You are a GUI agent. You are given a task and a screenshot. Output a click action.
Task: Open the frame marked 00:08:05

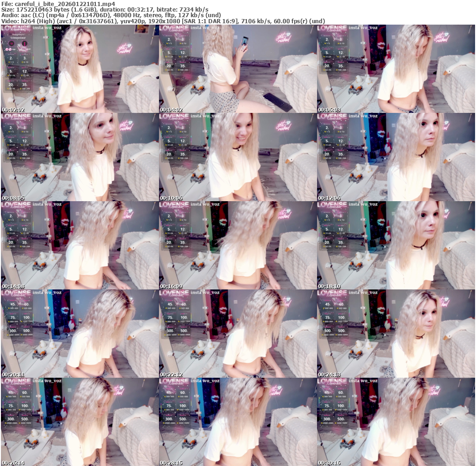tap(79, 157)
